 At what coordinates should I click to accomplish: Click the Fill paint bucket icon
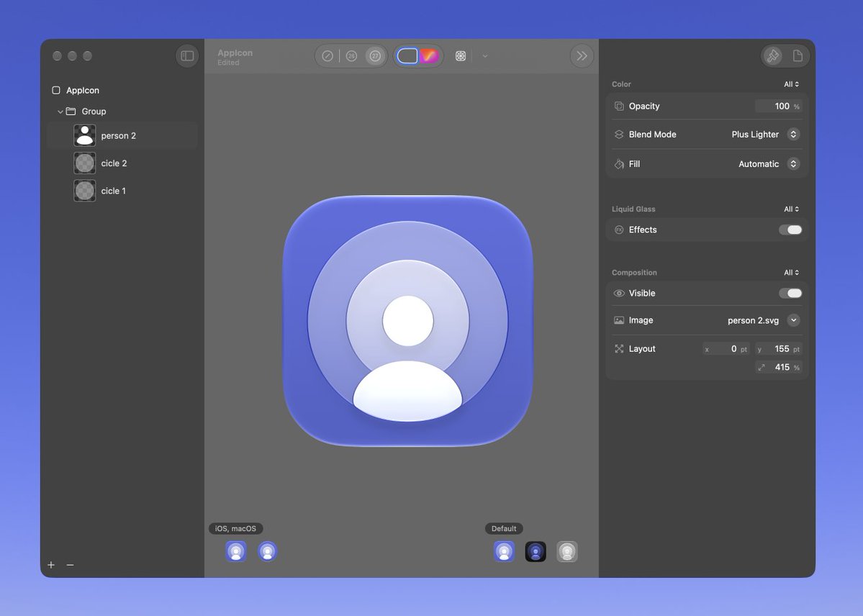tap(619, 164)
